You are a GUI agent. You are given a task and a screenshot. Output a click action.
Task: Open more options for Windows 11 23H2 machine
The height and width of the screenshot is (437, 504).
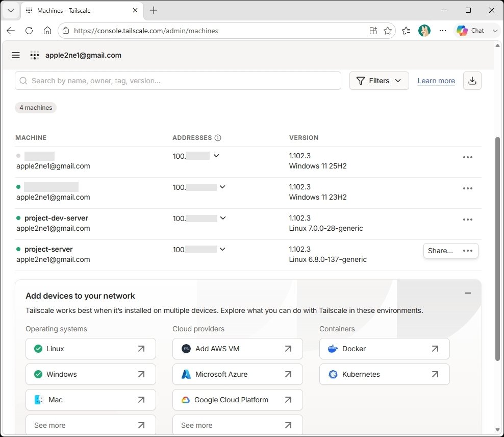467,188
